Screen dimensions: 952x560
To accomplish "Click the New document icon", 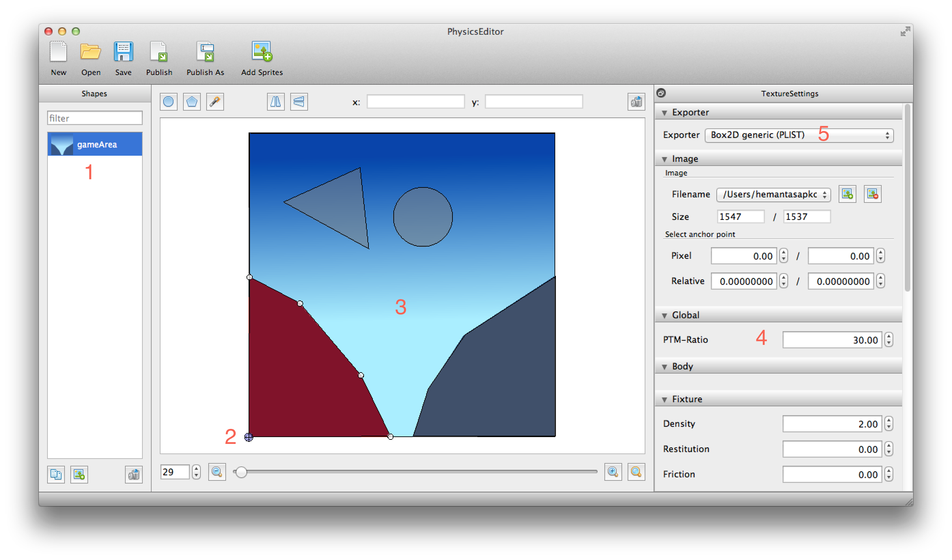I will tap(58, 52).
